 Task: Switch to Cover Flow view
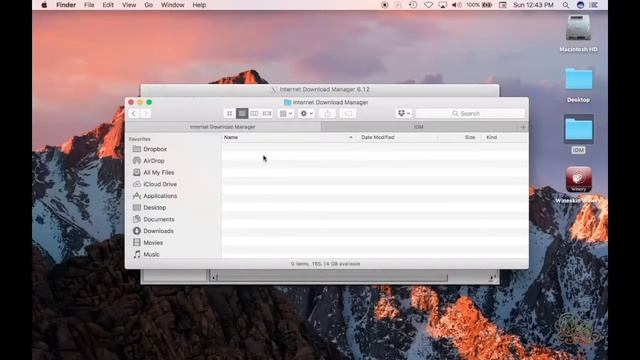pos(267,113)
